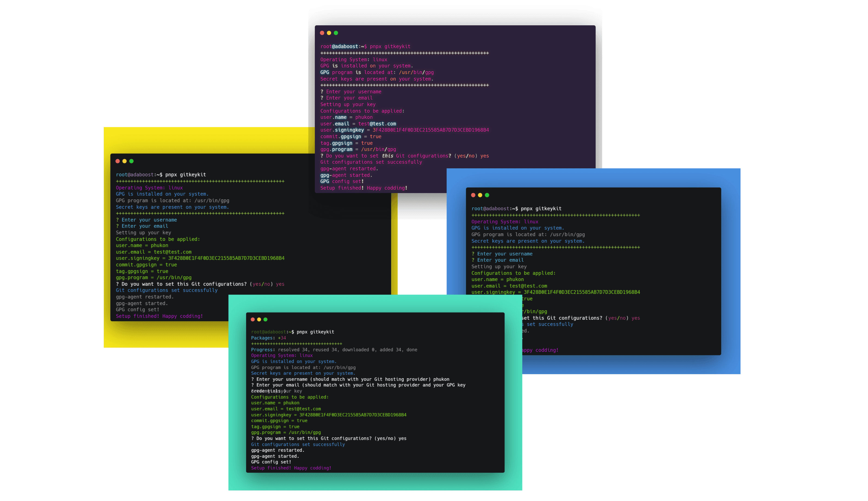Click 'GPG is installed on your system.' in blue-background terminal
Image resolution: width=868 pixels, height=501 pixels.
[x=518, y=228]
